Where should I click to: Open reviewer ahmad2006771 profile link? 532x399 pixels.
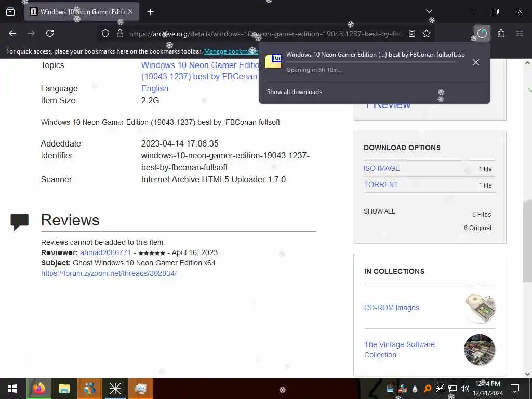(x=105, y=253)
